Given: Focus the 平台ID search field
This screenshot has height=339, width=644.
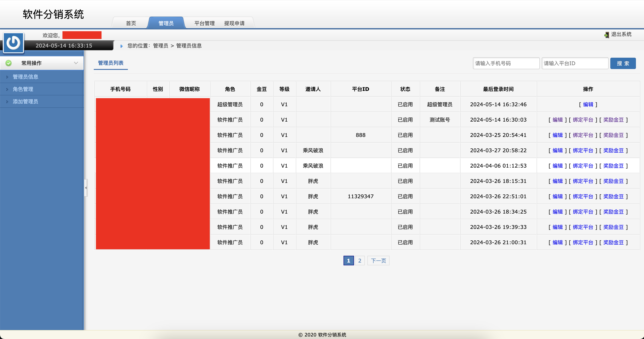Looking at the screenshot, I should pos(575,63).
